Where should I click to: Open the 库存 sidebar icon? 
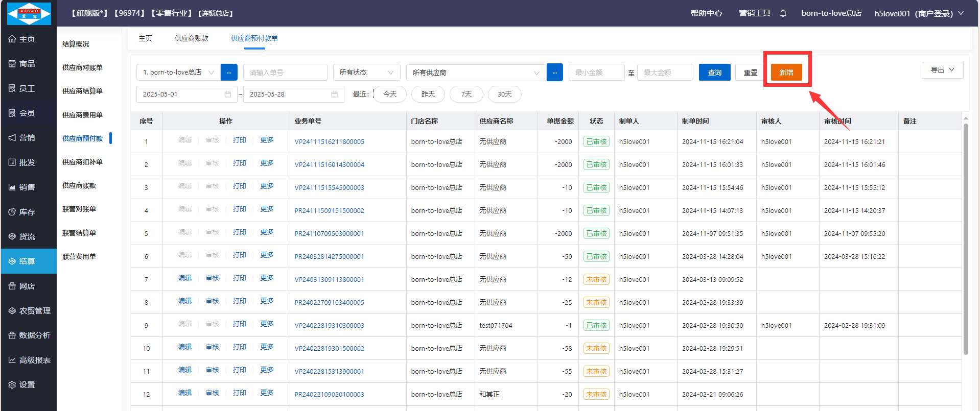(x=12, y=212)
